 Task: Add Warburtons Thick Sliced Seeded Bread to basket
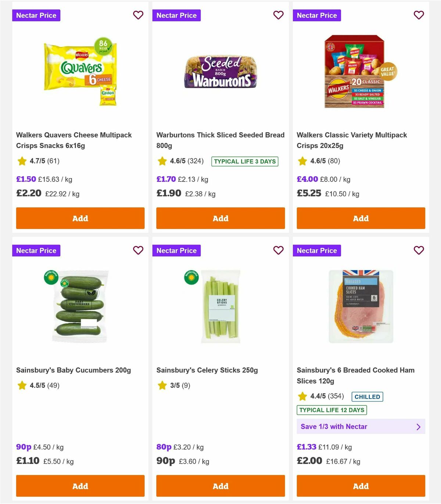tap(220, 218)
